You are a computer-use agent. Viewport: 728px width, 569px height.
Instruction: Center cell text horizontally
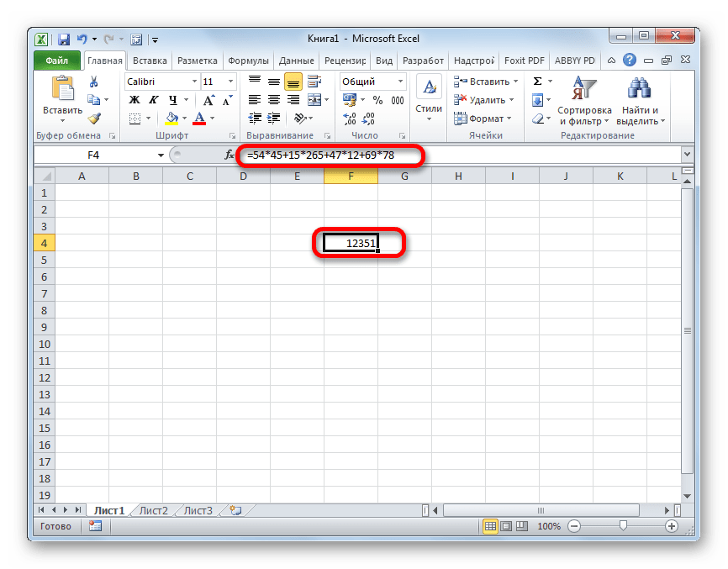click(x=274, y=100)
